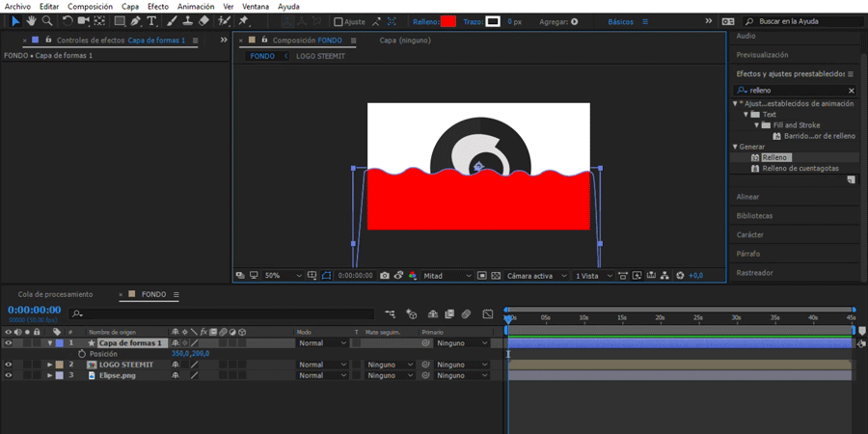The width and height of the screenshot is (868, 434).
Task: Open the Mitad resolution dropdown
Action: pos(448,276)
